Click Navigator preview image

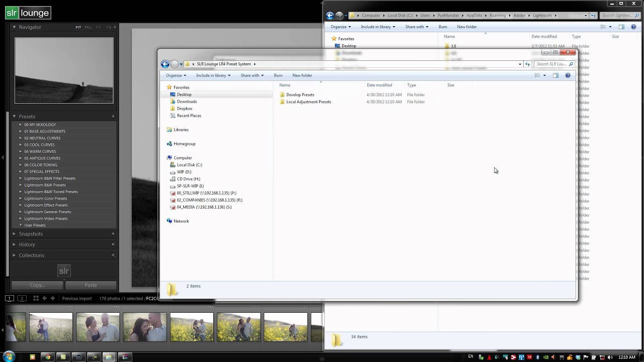coord(64,70)
